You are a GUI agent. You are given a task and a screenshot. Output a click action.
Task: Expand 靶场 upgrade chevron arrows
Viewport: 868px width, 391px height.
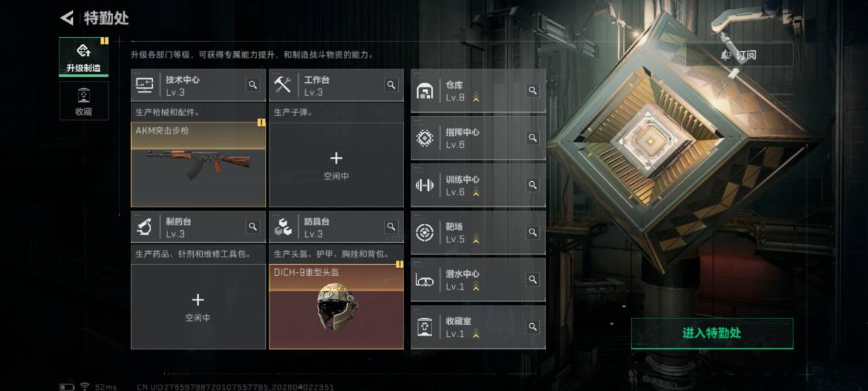pos(476,240)
